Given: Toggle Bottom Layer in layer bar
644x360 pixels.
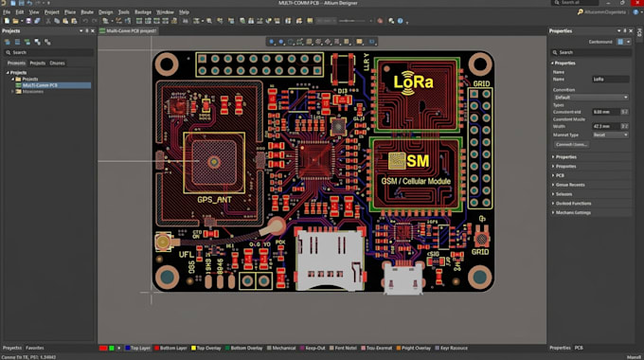Looking at the screenshot, I should point(170,348).
